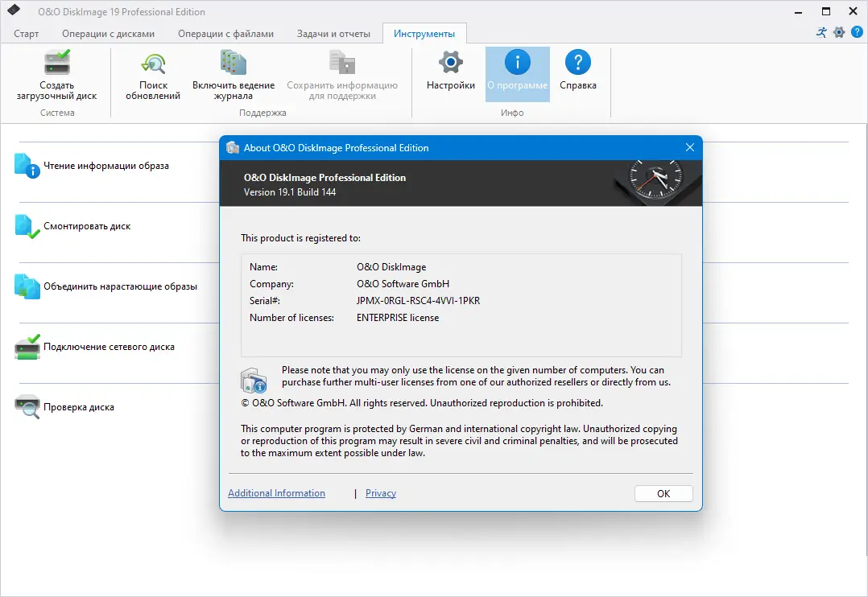Click small blue question mark icon top right
The height and width of the screenshot is (597, 868).
[857, 32]
